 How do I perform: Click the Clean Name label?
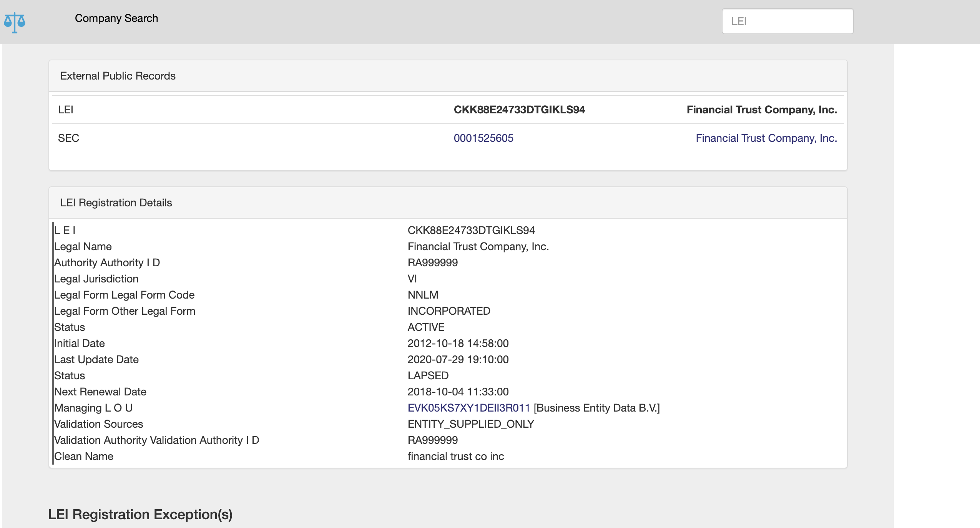click(x=84, y=456)
